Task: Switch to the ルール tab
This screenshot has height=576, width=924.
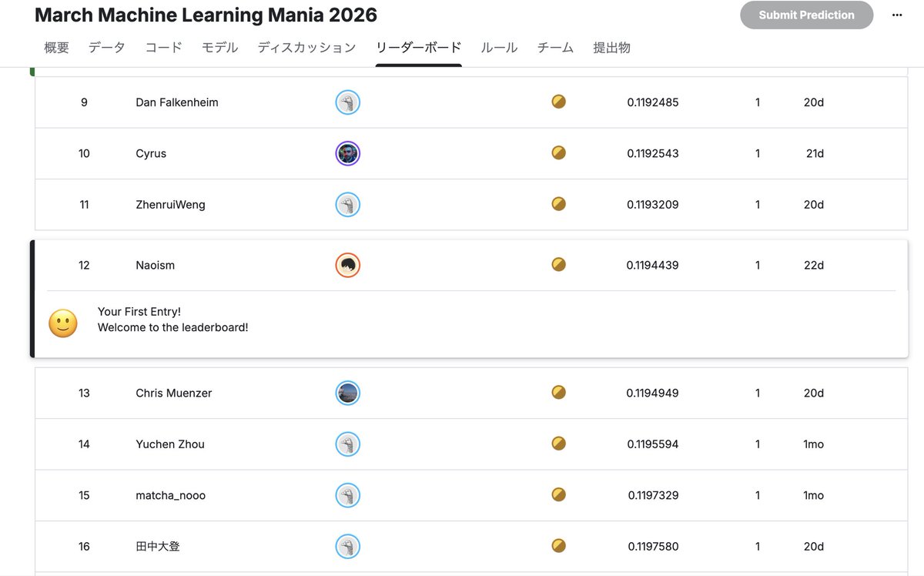Action: point(499,48)
